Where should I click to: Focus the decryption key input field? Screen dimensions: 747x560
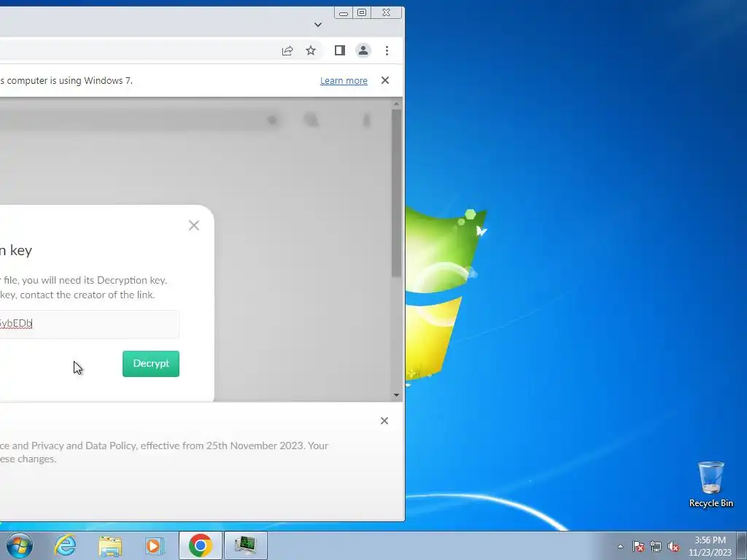click(x=89, y=324)
